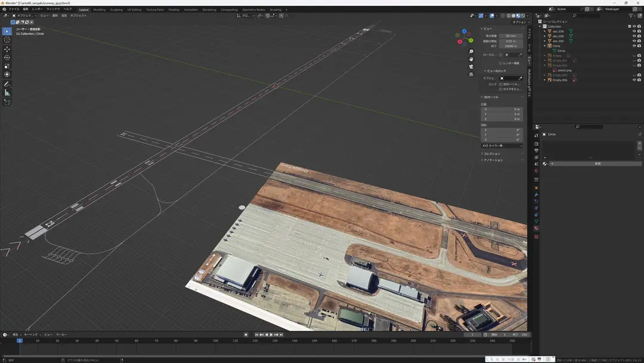Open the Object Data green triangle tab
This screenshot has width=644, height=363.
pos(537,222)
